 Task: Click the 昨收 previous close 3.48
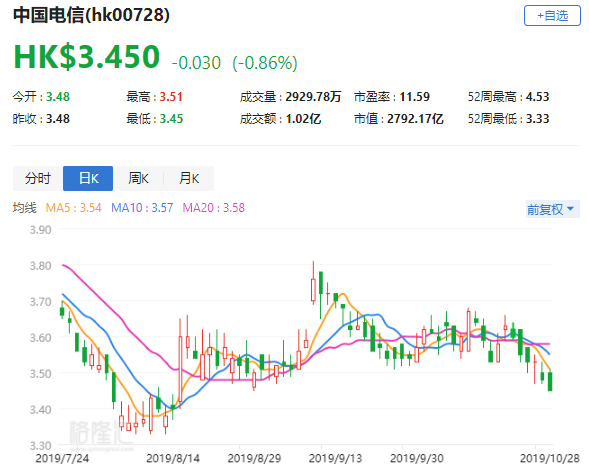click(58, 119)
